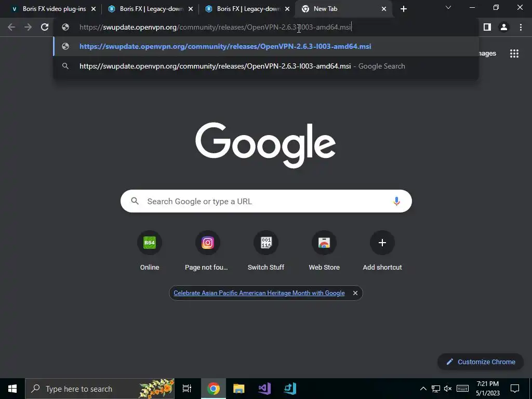
Task: Click the Customize Chrome button
Action: tap(481, 362)
